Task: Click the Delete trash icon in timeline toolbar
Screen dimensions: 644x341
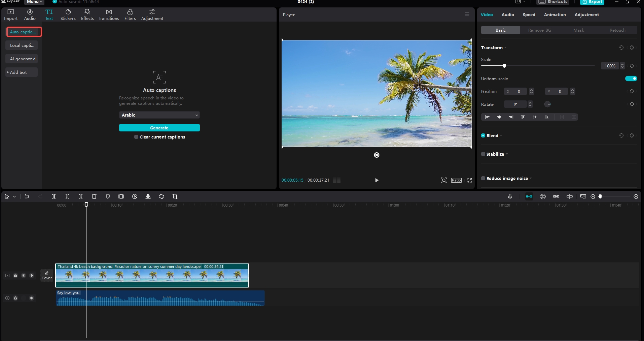Action: [x=94, y=196]
